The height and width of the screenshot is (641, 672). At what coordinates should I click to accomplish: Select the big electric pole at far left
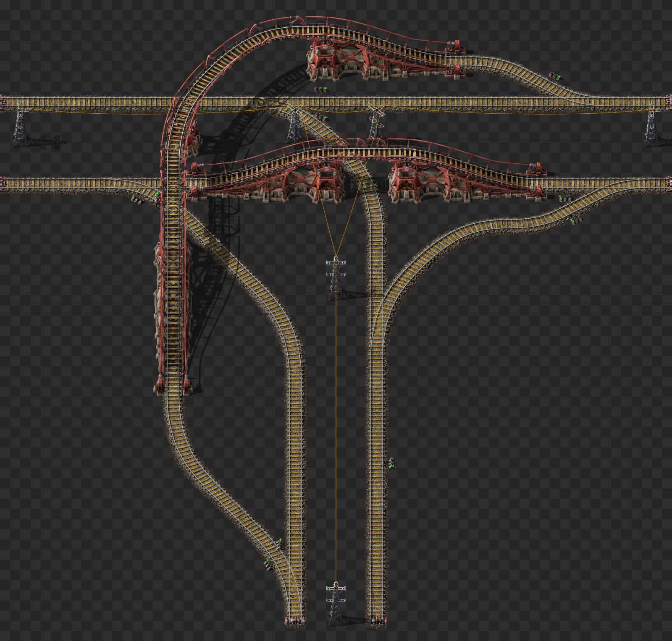click(20, 125)
